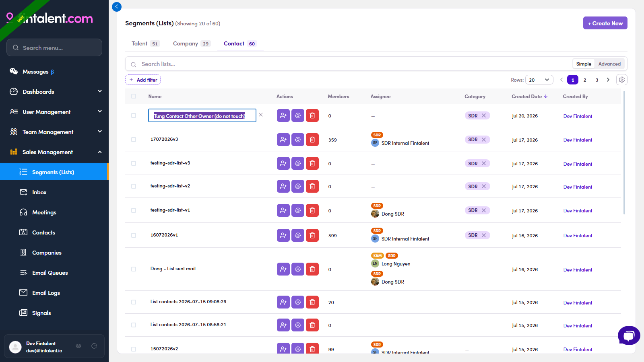The height and width of the screenshot is (362, 644).
Task: Click the Create New button
Action: point(605,23)
